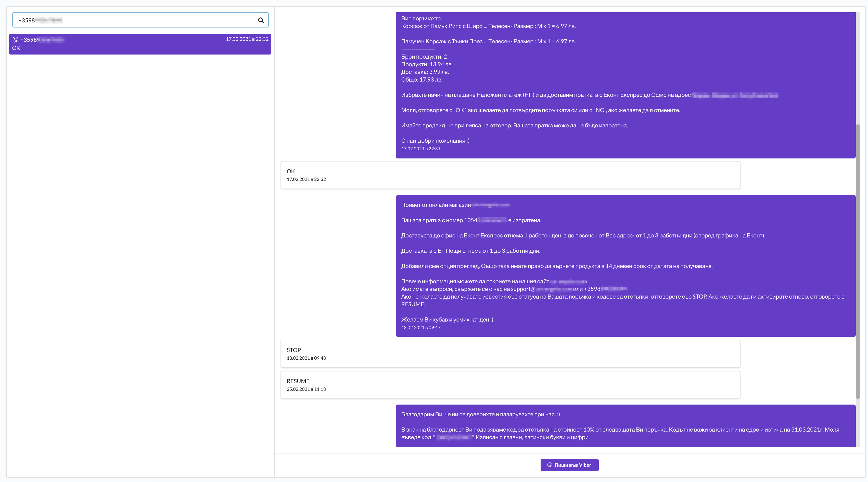Screen dimensions: 868x482
Task: Click the 'RESUME' customer message
Action: click(510, 385)
